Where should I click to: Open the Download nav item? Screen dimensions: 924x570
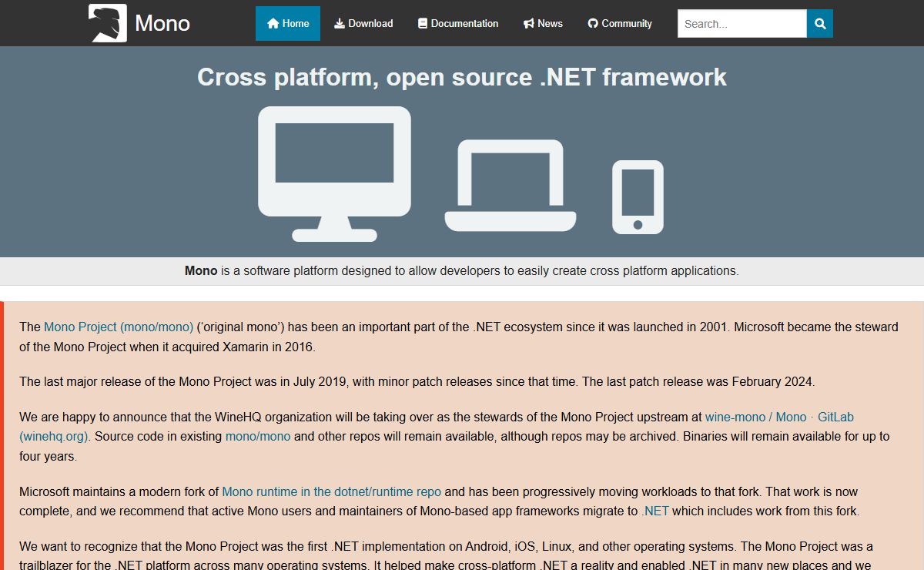(363, 23)
